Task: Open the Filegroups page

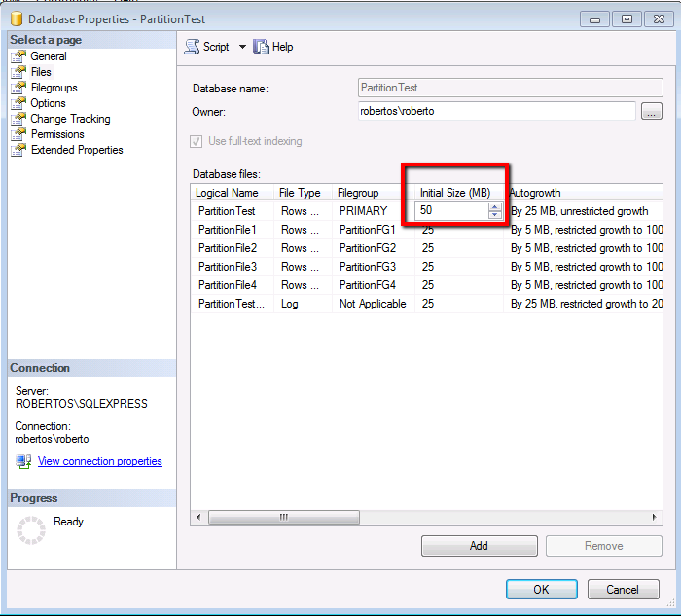Action: 54,88
